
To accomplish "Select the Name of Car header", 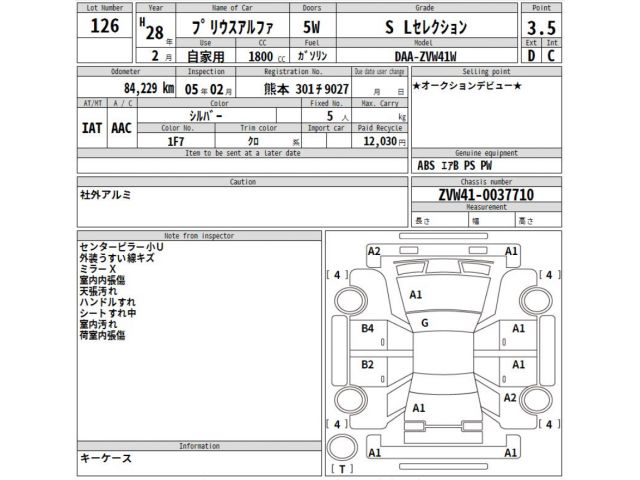I will coord(232,8).
